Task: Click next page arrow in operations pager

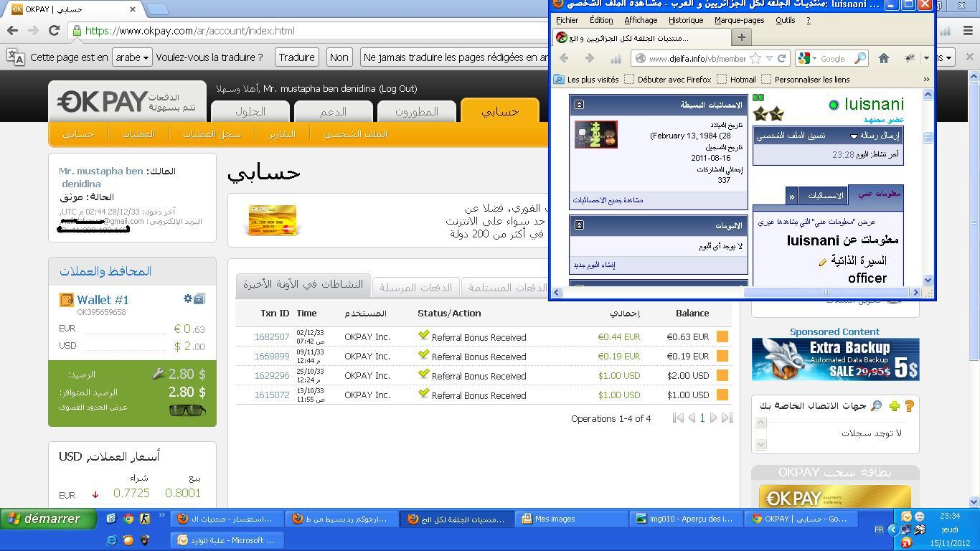Action: click(x=714, y=418)
